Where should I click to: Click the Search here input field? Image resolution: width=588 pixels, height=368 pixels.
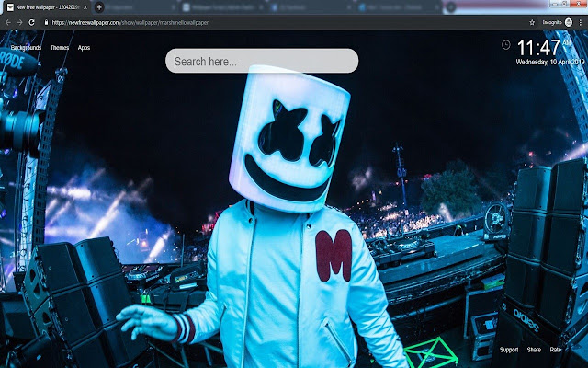[262, 61]
